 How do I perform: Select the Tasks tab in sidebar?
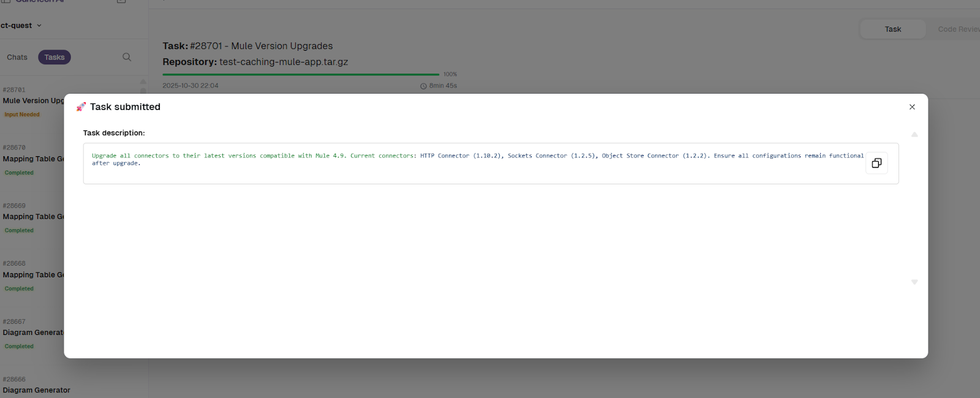pyautogui.click(x=55, y=58)
